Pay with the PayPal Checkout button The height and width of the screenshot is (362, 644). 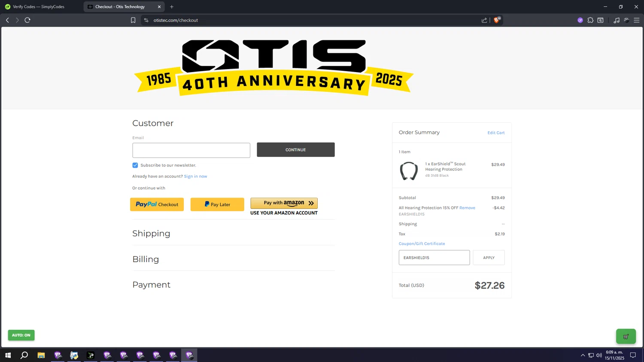[x=157, y=204]
